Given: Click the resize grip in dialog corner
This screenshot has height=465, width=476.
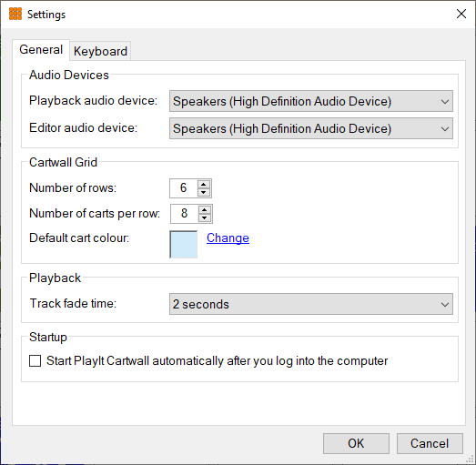Looking at the screenshot, I should (x=470, y=459).
